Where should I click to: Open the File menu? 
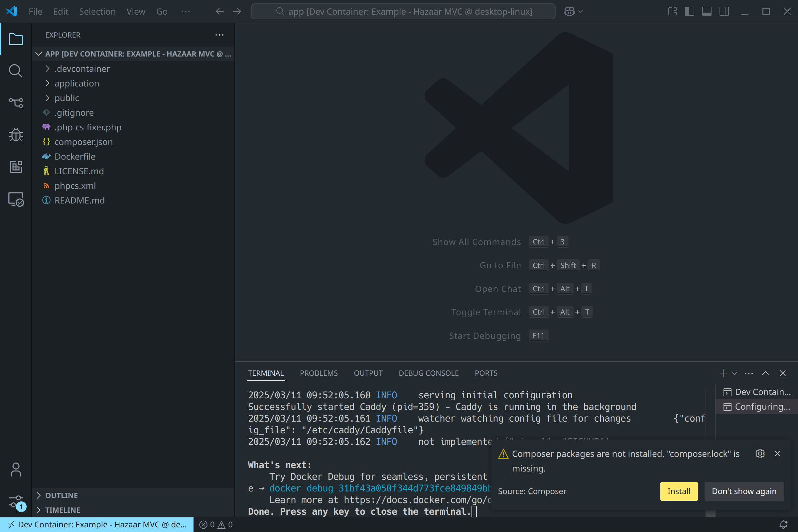point(35,11)
